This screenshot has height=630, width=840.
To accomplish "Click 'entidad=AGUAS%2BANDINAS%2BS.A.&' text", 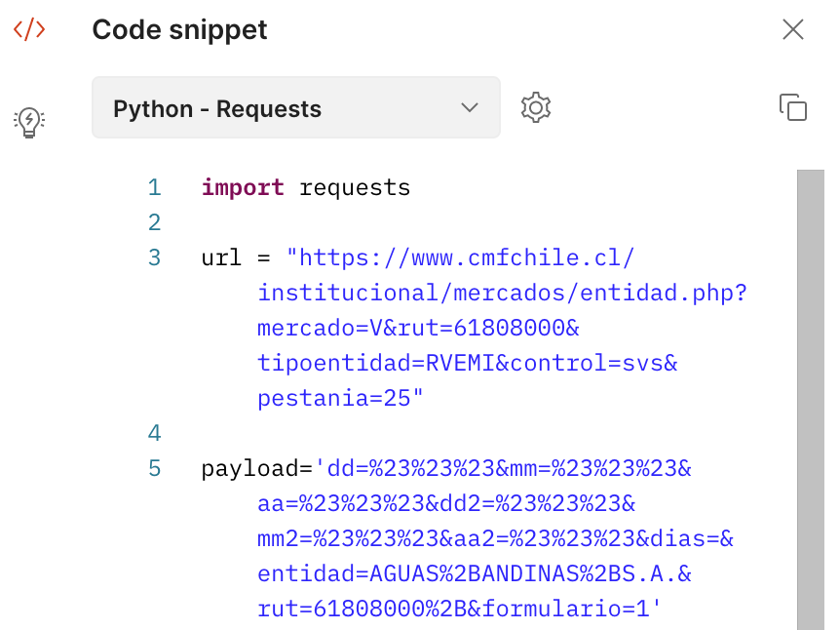I will (475, 574).
